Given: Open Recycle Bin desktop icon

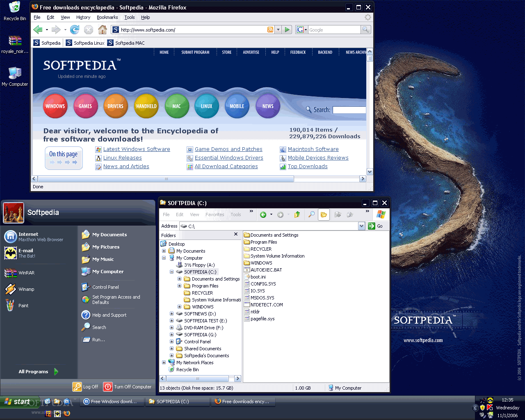Looking at the screenshot, I should (15, 11).
